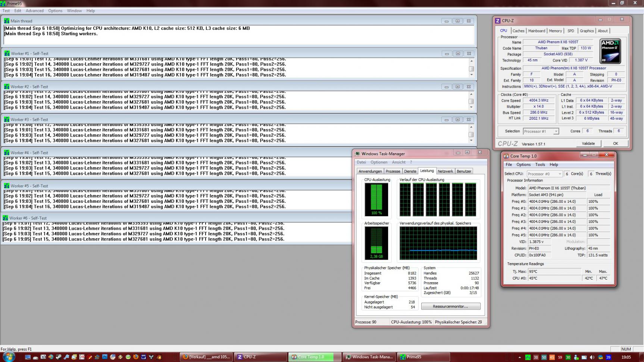Switch to the CPU-Z taskbar button
Viewport: 644px width, 362px height.
260,357
